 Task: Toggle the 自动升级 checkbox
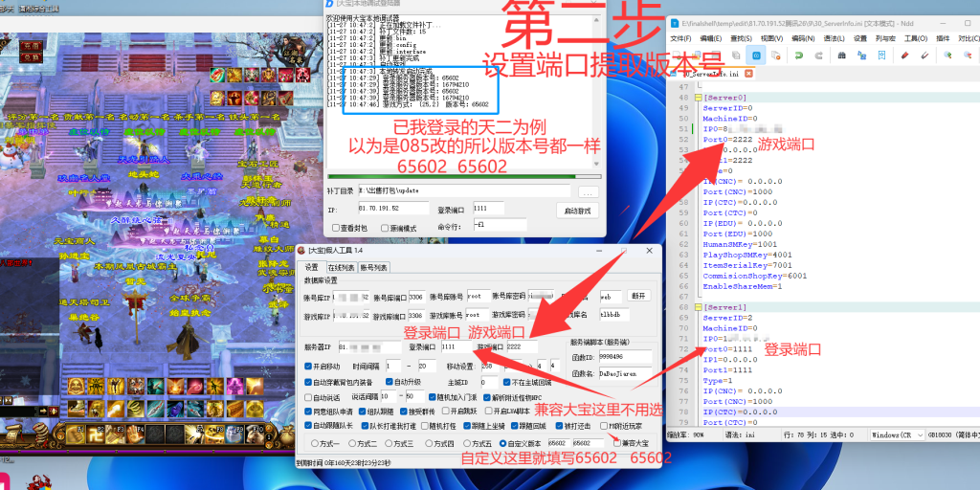(x=389, y=382)
